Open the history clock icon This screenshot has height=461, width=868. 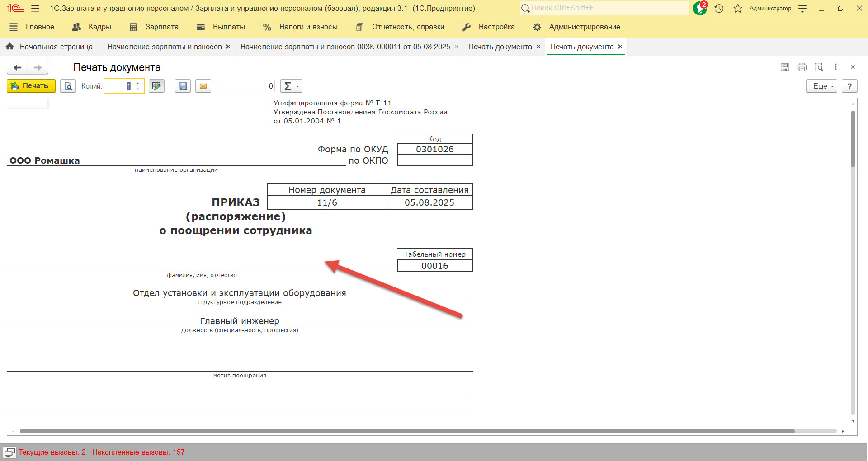click(x=719, y=8)
